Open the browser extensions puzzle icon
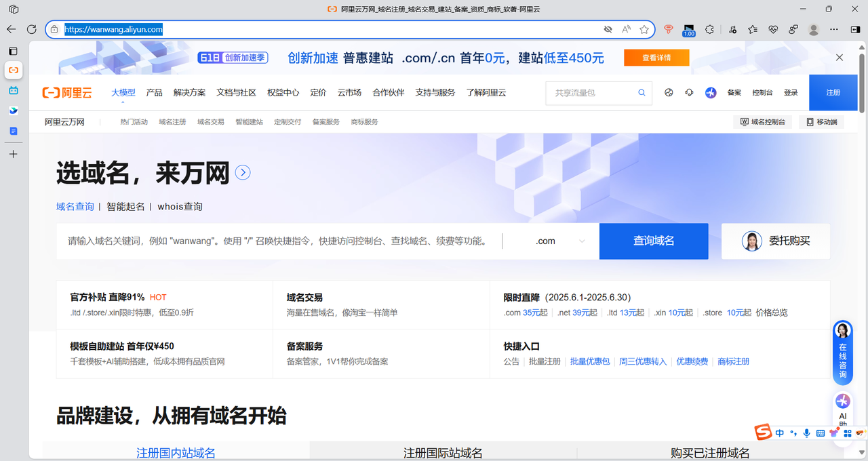 tap(710, 29)
